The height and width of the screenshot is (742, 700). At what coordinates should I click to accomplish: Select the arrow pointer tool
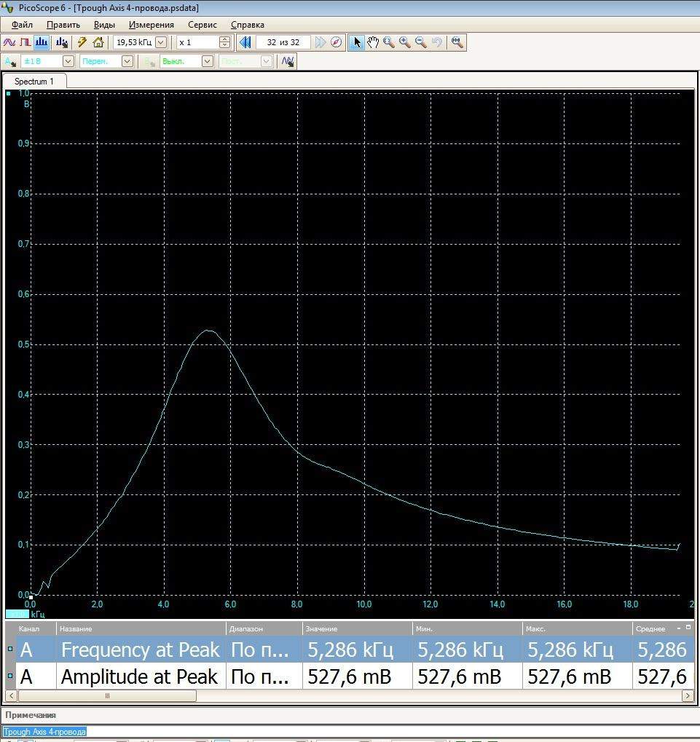(x=357, y=42)
